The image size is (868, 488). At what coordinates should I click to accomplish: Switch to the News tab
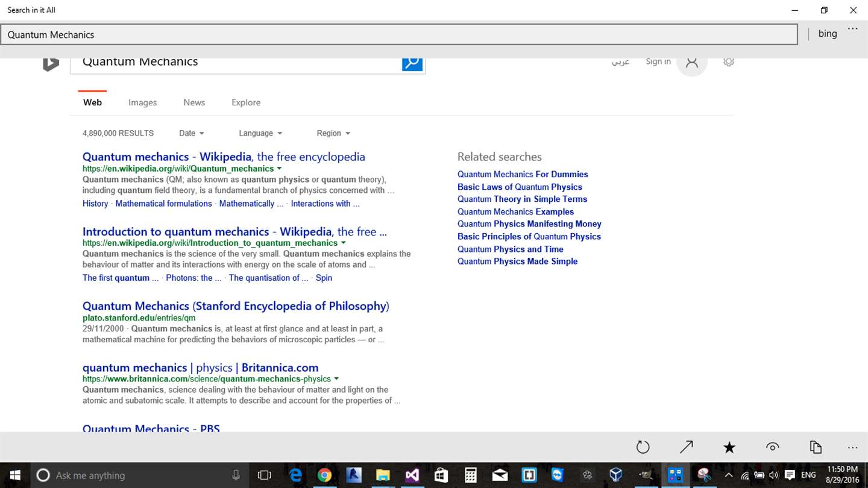coord(194,102)
